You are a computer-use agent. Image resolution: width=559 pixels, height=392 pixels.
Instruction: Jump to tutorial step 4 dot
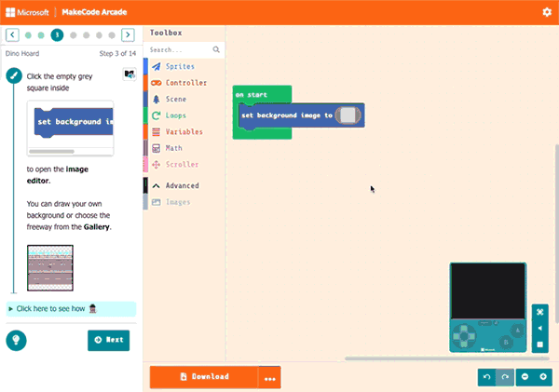click(x=73, y=35)
